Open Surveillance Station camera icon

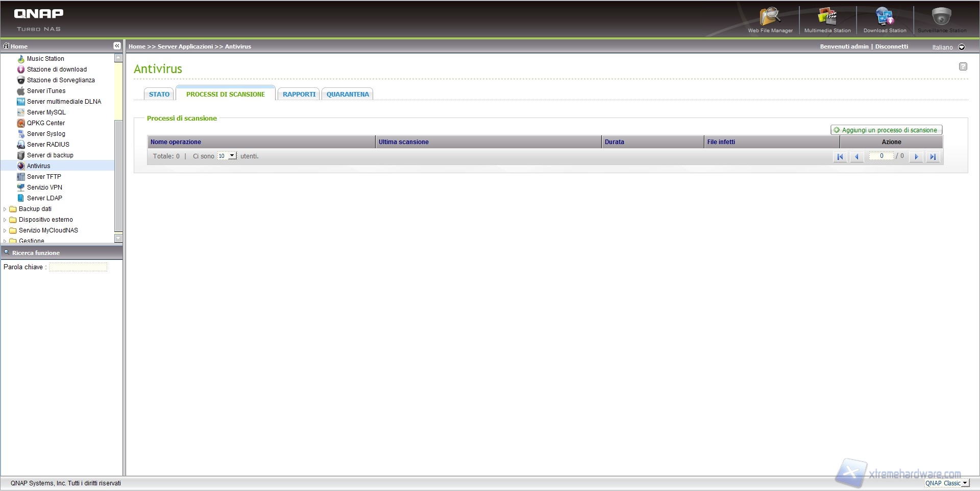942,19
